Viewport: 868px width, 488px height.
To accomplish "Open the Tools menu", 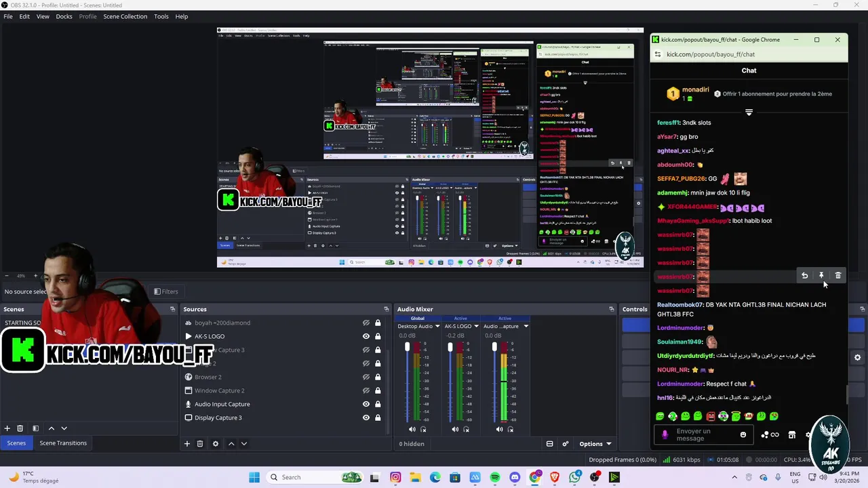I will tap(161, 16).
